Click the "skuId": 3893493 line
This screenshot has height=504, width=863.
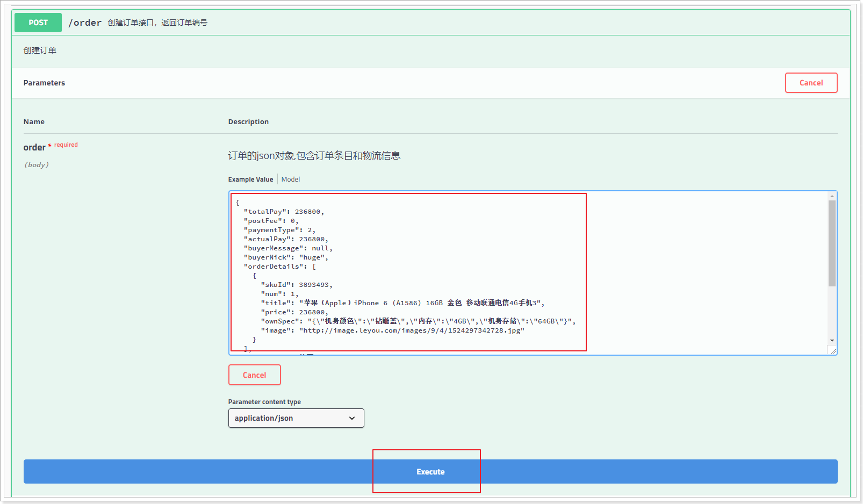297,285
